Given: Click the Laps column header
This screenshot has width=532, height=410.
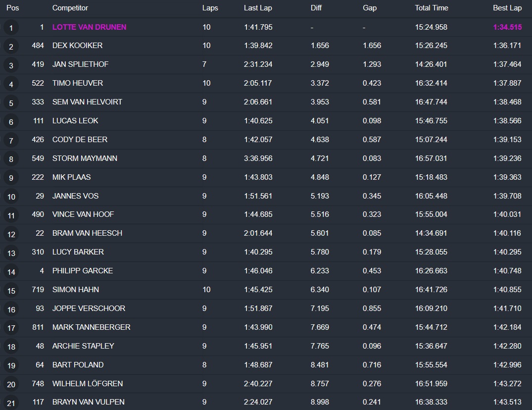Looking at the screenshot, I should pos(210,8).
